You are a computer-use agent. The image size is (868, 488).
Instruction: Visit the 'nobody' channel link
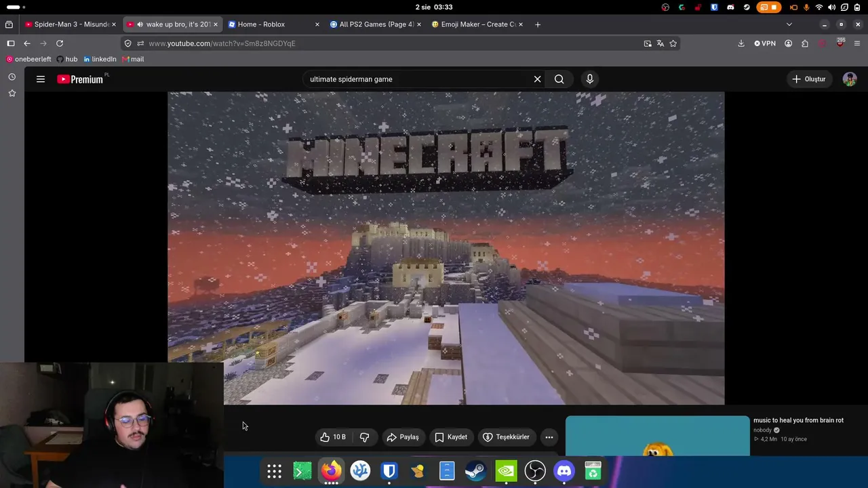[762, 430]
